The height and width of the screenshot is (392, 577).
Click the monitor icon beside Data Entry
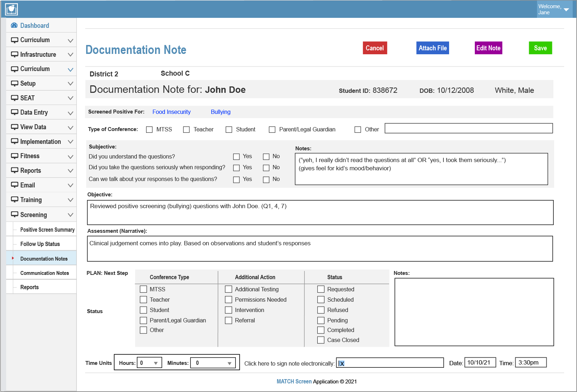coord(14,112)
